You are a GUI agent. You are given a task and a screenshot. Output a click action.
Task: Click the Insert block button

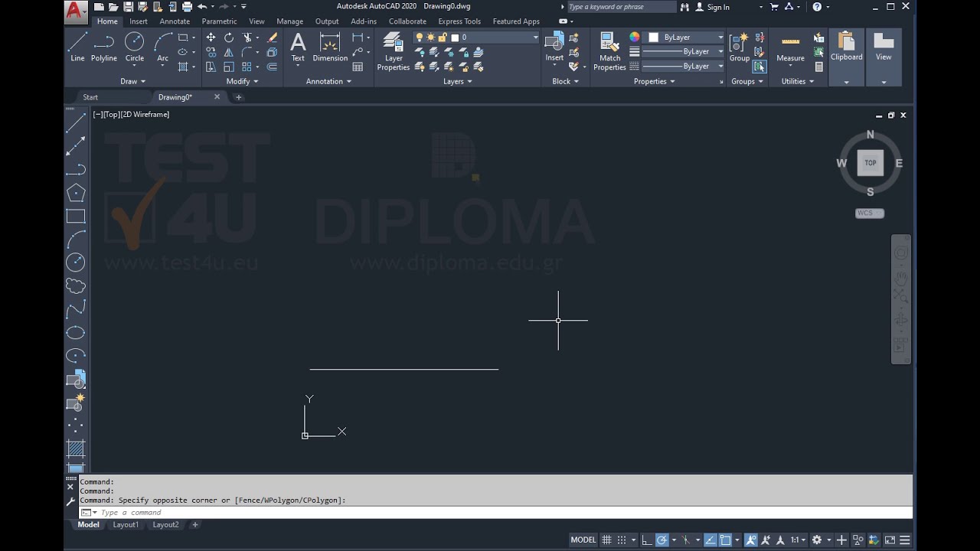click(554, 47)
